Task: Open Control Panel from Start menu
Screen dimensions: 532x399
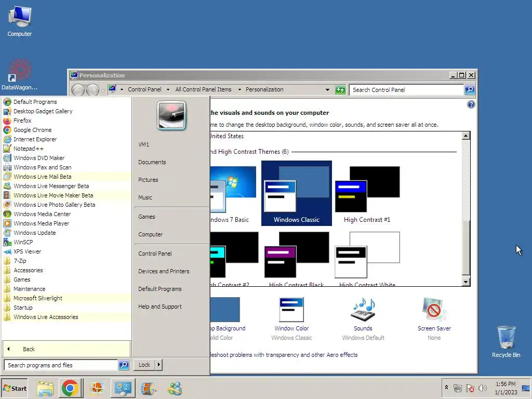Action: click(x=155, y=254)
